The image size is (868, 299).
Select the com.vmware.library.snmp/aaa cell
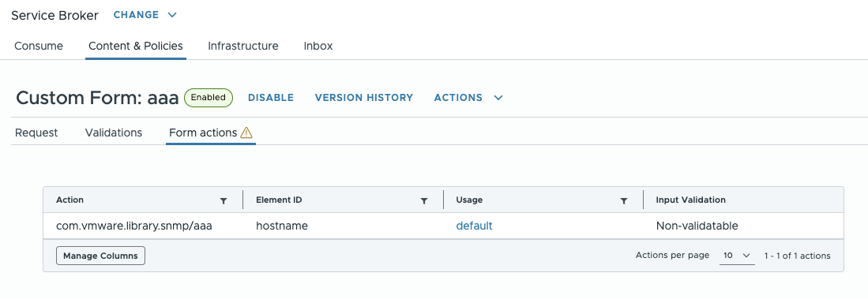(x=134, y=226)
